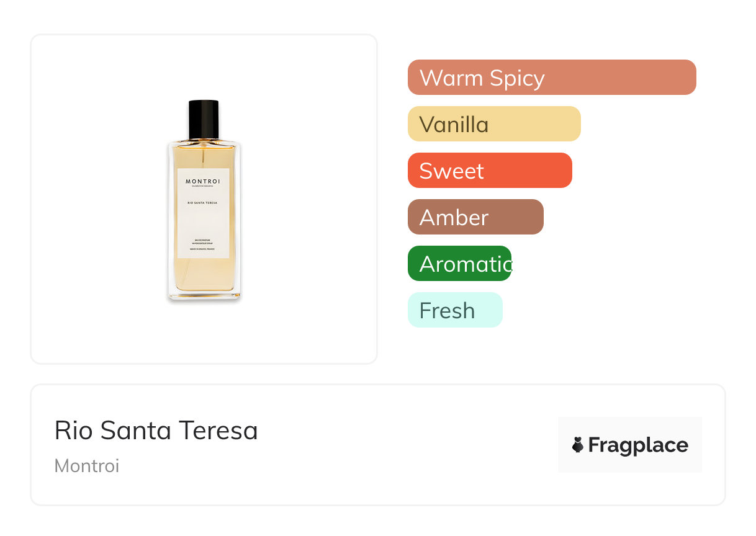The height and width of the screenshot is (536, 756).
Task: Click the Fragplace wordmark text
Action: [638, 445]
